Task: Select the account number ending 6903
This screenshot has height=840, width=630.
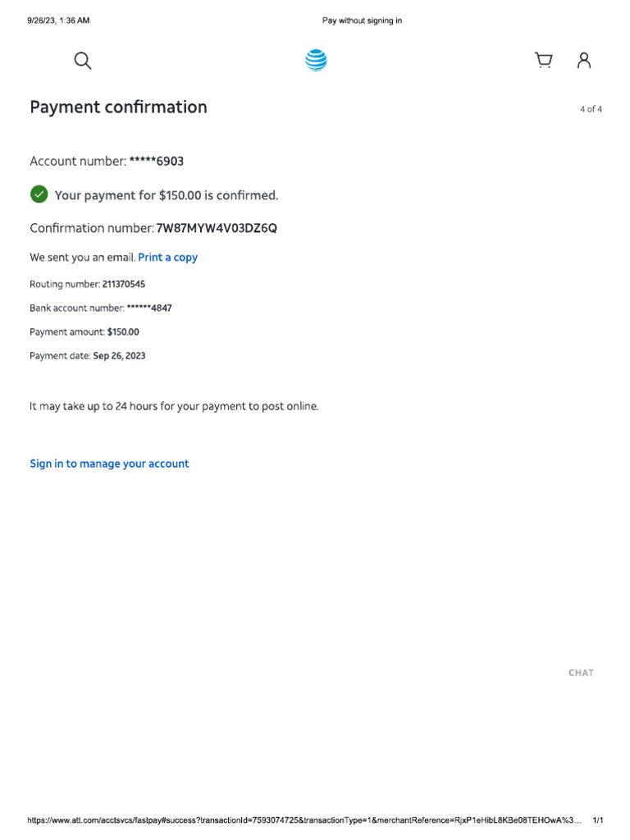Action: tap(157, 162)
